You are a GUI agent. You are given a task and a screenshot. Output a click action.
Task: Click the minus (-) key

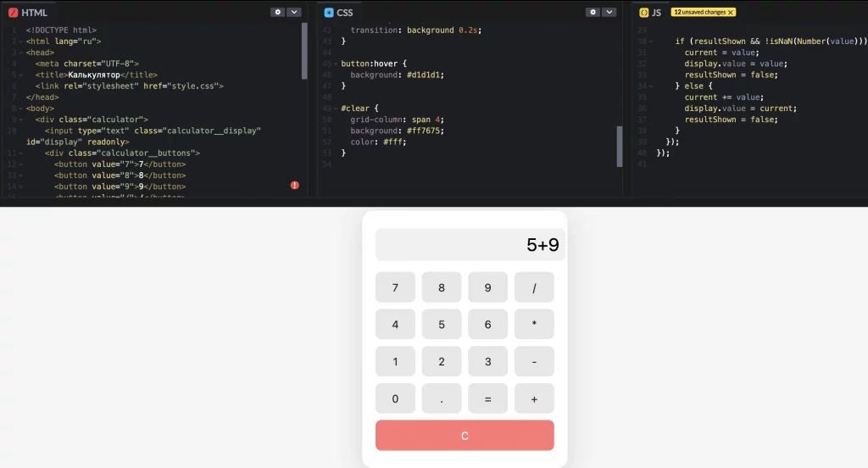pos(534,361)
